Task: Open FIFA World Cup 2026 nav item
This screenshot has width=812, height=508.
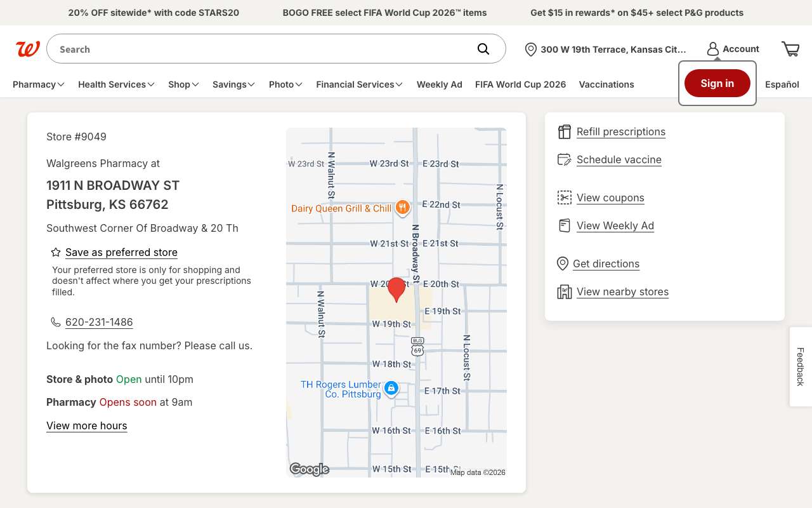Action: pyautogui.click(x=521, y=84)
